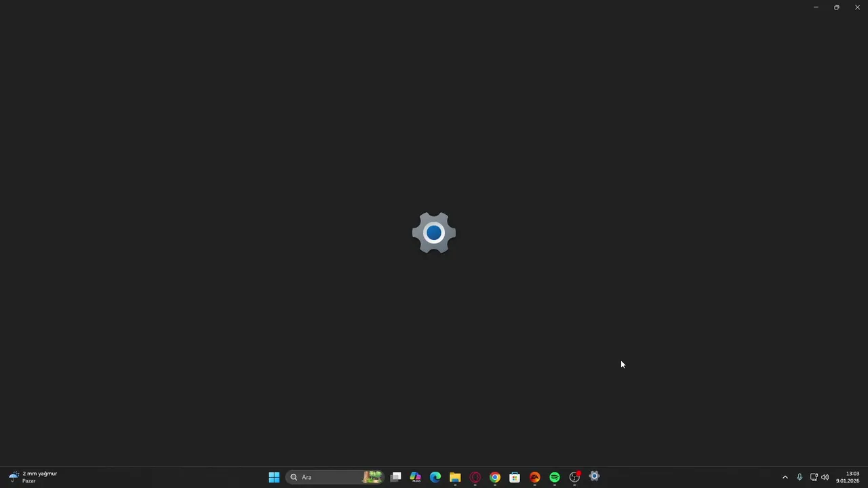Viewport: 868px width, 488px height.
Task: Click the Settings gear icon in taskbar
Action: 595,477
